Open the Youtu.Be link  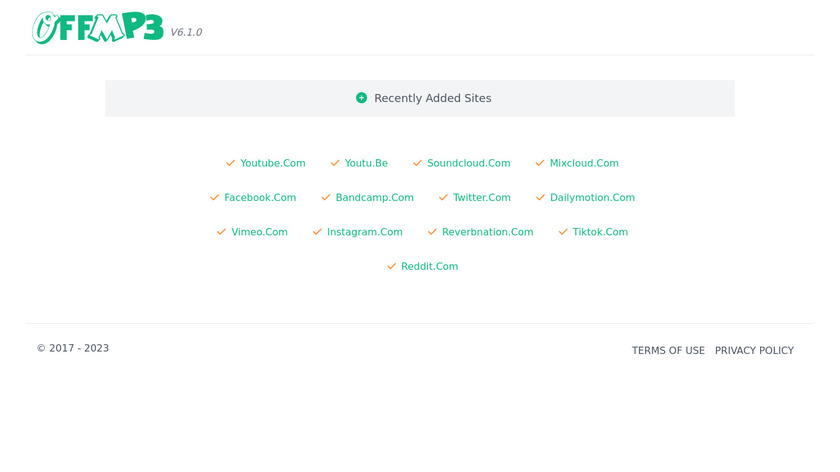pos(366,163)
